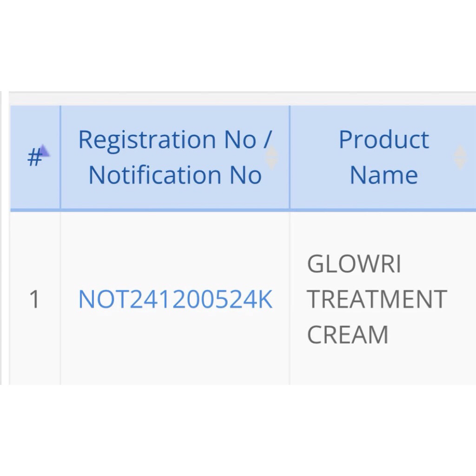This screenshot has height=476, width=476.
Task: Click the word "Product" in column header
Action: 383,139
